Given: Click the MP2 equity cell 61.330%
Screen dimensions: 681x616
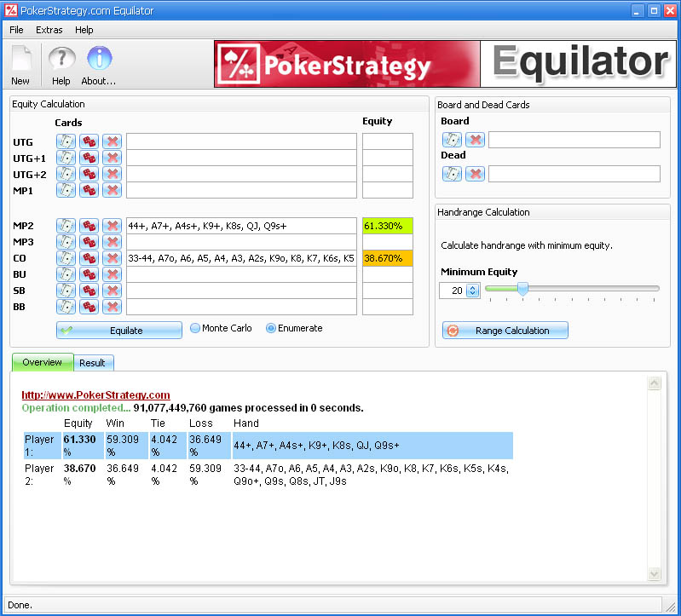Looking at the screenshot, I should [388, 226].
